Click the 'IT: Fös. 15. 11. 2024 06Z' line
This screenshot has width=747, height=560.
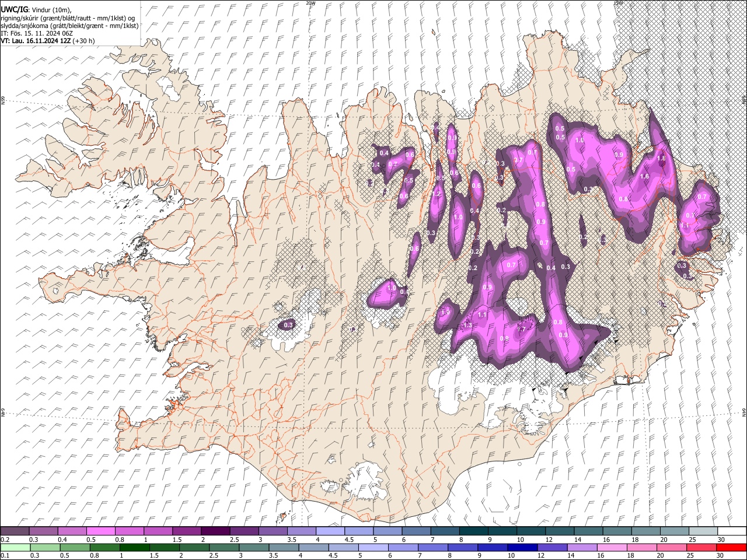pyautogui.click(x=37, y=33)
